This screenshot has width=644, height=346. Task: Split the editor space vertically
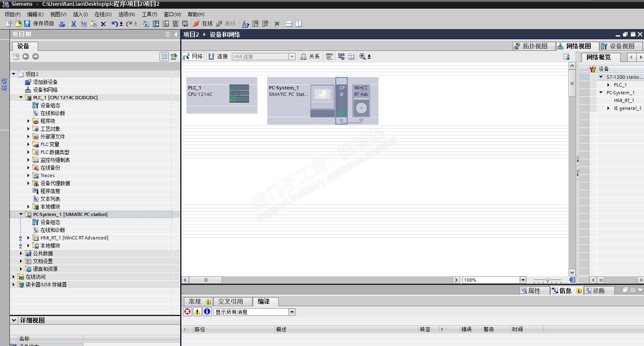[298, 24]
